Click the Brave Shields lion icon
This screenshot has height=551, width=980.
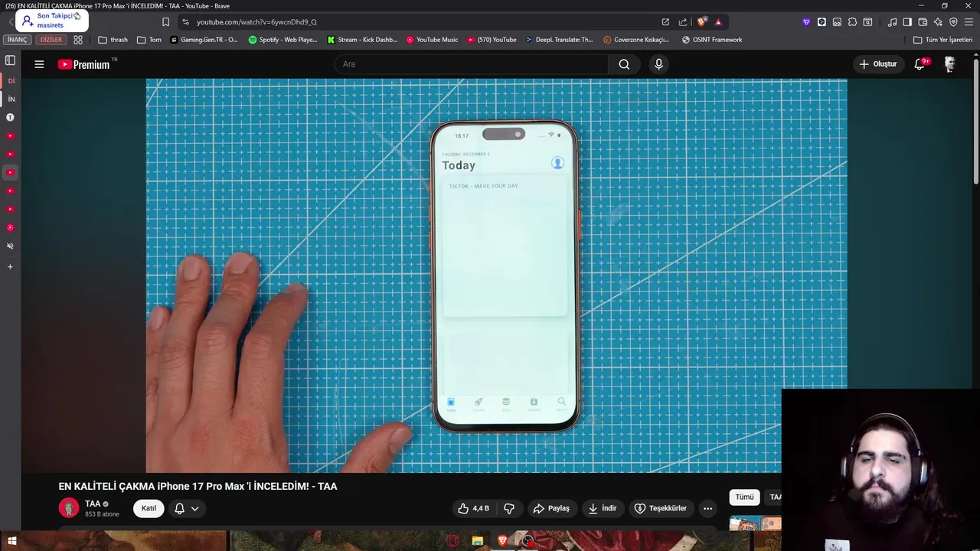point(701,22)
